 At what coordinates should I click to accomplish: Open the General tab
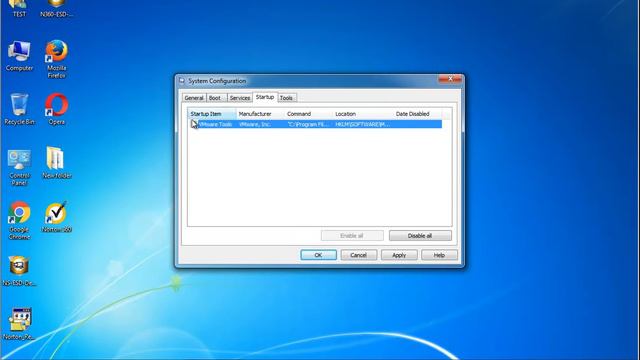point(194,98)
